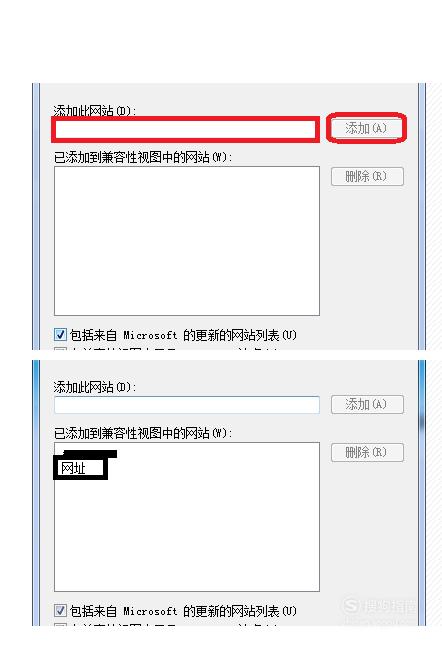
Task: Toggle the cut-off checkbox at upper dialog bottom
Action: click(x=60, y=348)
